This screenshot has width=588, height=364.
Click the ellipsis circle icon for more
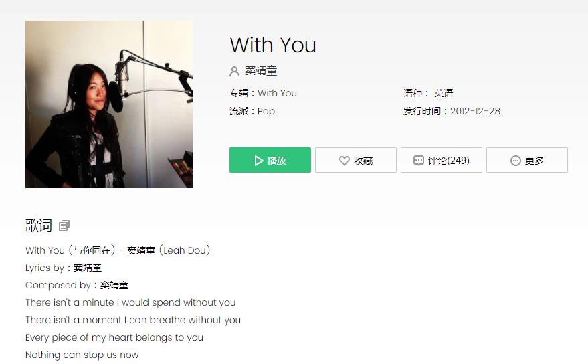[516, 161]
